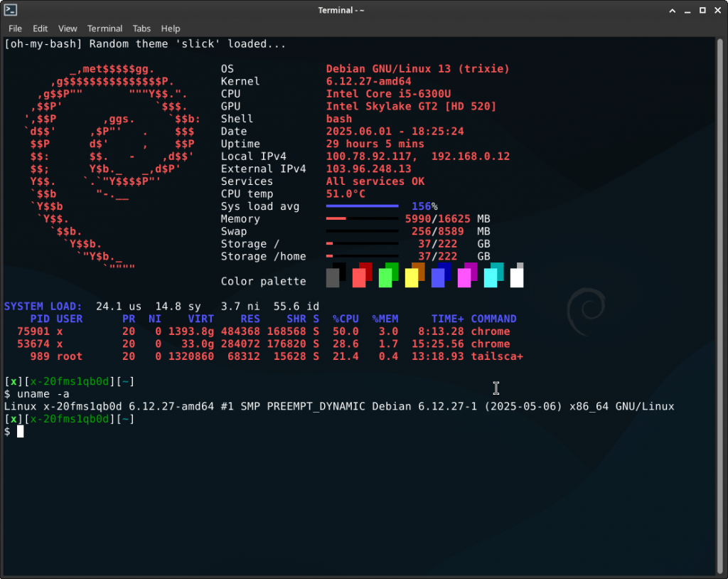
Task: Click the Memory usage bar
Action: (363, 218)
